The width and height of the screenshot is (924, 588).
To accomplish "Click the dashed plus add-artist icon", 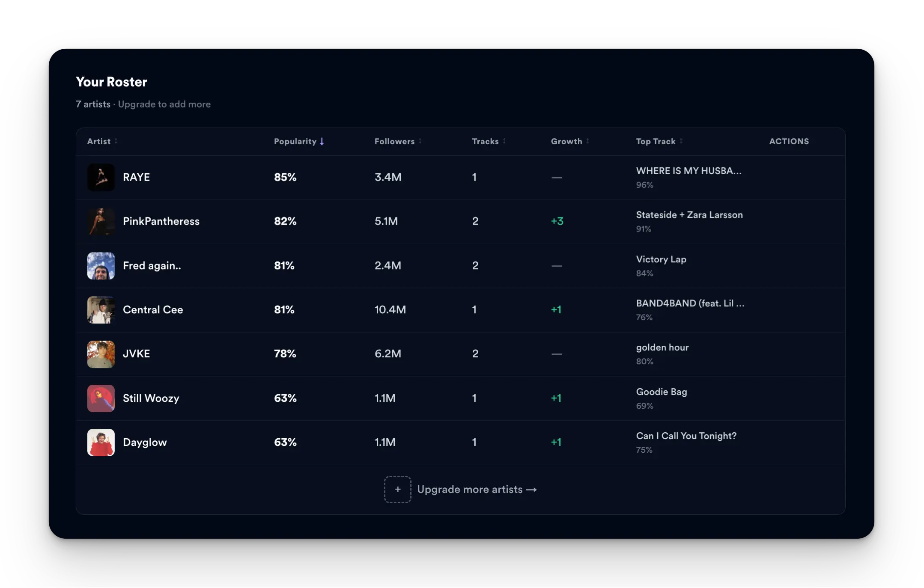I will pos(397,489).
